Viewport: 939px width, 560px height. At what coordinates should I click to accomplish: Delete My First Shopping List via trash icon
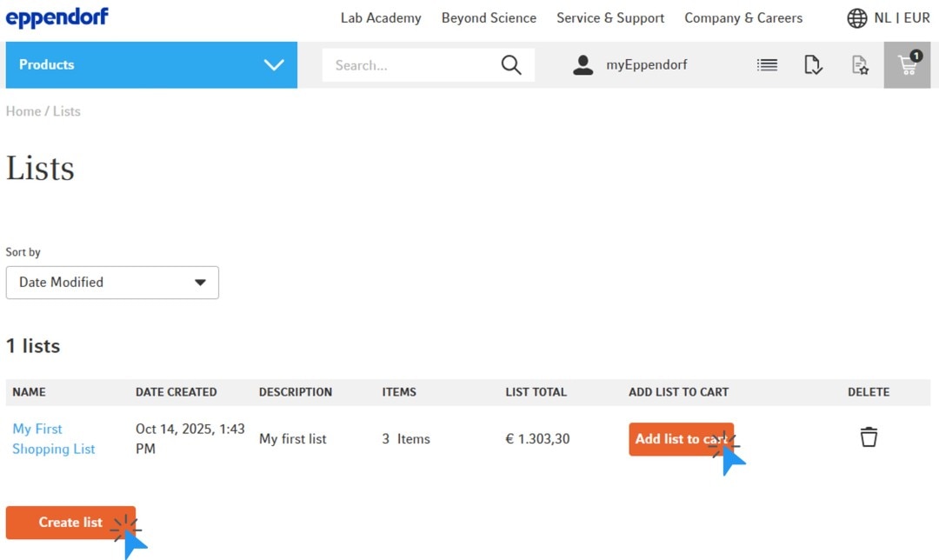(x=869, y=437)
